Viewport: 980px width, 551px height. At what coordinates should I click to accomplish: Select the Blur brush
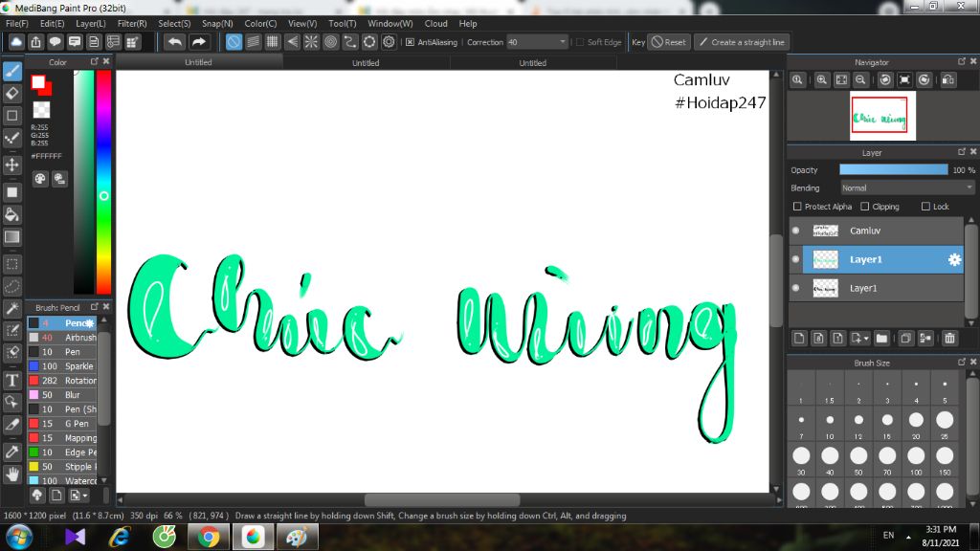(x=62, y=395)
